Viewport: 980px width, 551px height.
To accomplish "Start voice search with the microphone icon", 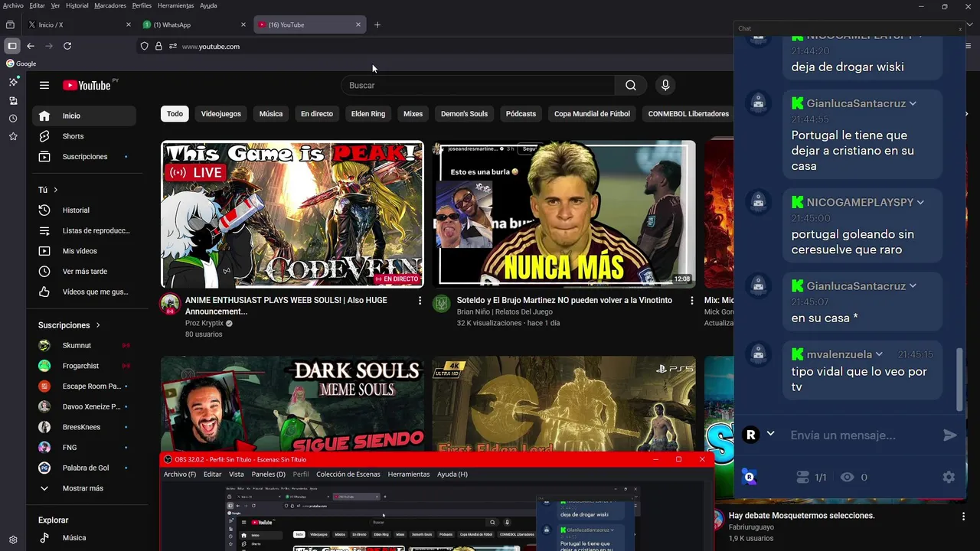I will point(665,86).
